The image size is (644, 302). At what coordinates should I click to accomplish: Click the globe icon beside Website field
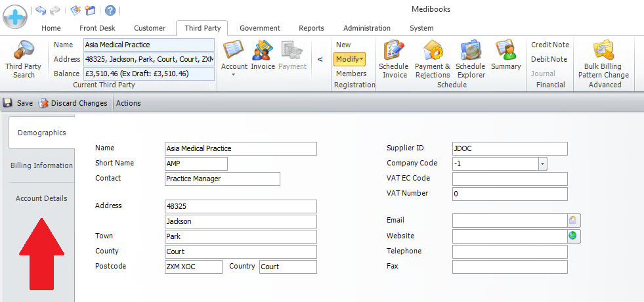pyautogui.click(x=573, y=236)
